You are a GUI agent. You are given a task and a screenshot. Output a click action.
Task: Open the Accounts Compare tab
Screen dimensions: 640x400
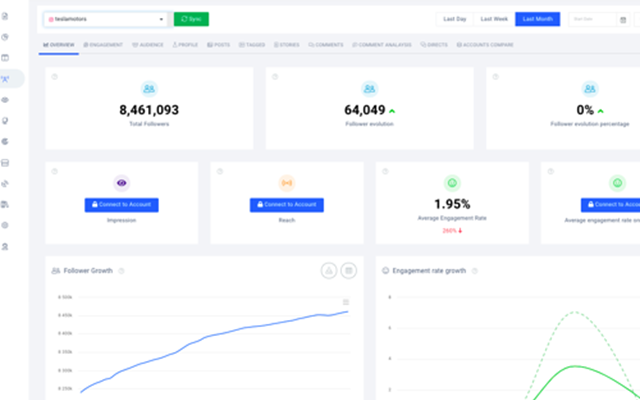point(485,45)
